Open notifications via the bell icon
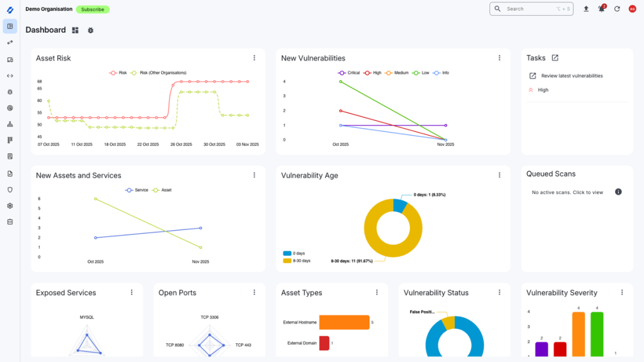 (x=601, y=9)
